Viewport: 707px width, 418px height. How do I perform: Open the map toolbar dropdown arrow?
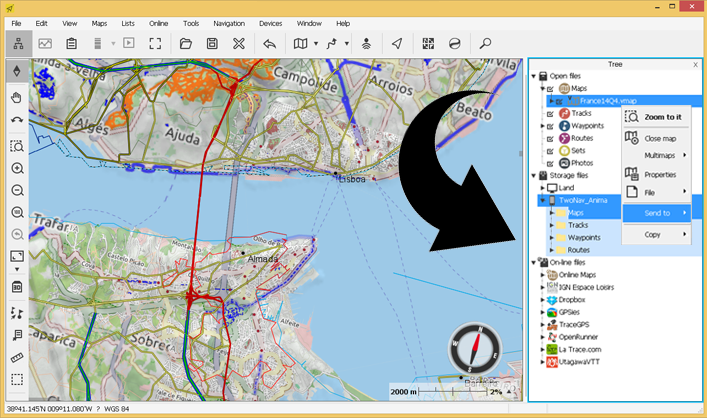coord(316,44)
